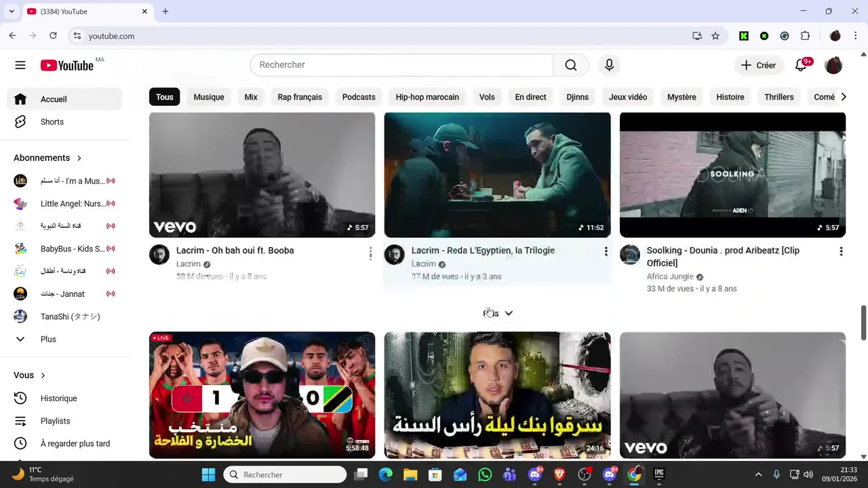Bookmark this page with the star icon
Viewport: 868px width, 488px height.
715,36
